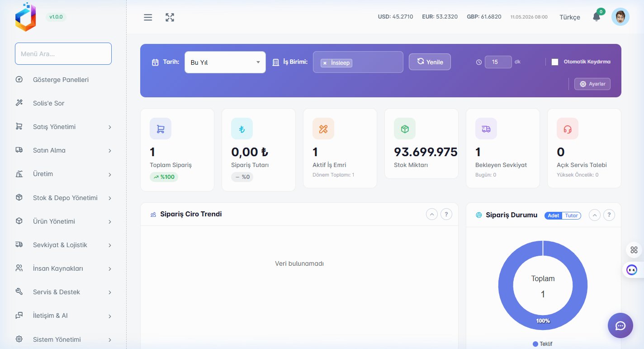
Task: Toggle fullscreen with the expand icon
Action: click(170, 17)
